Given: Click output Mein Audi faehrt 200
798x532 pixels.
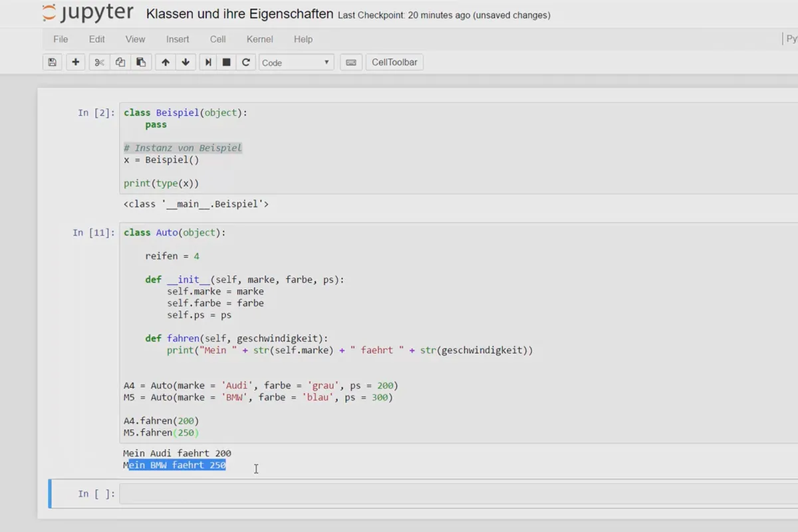Looking at the screenshot, I should [x=178, y=454].
